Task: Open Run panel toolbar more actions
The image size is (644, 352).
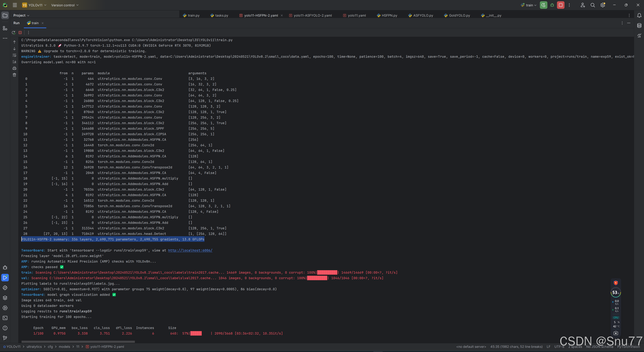Action: pyautogui.click(x=29, y=33)
